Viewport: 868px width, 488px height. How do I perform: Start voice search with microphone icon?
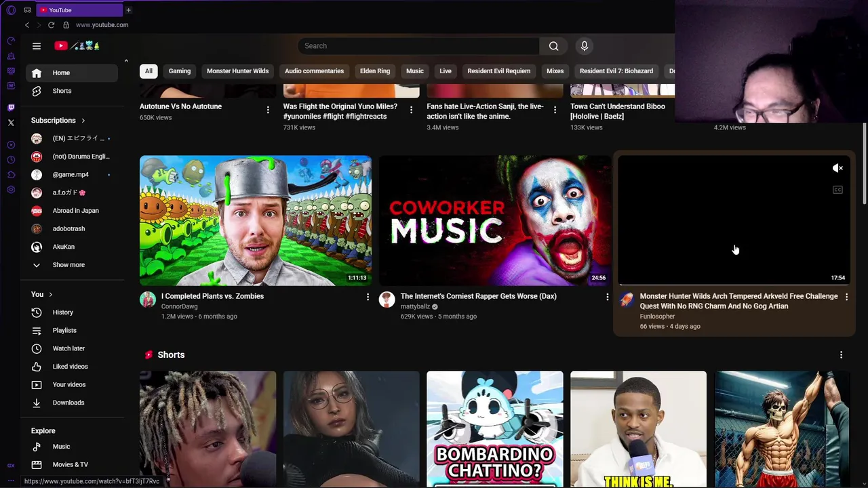point(585,46)
